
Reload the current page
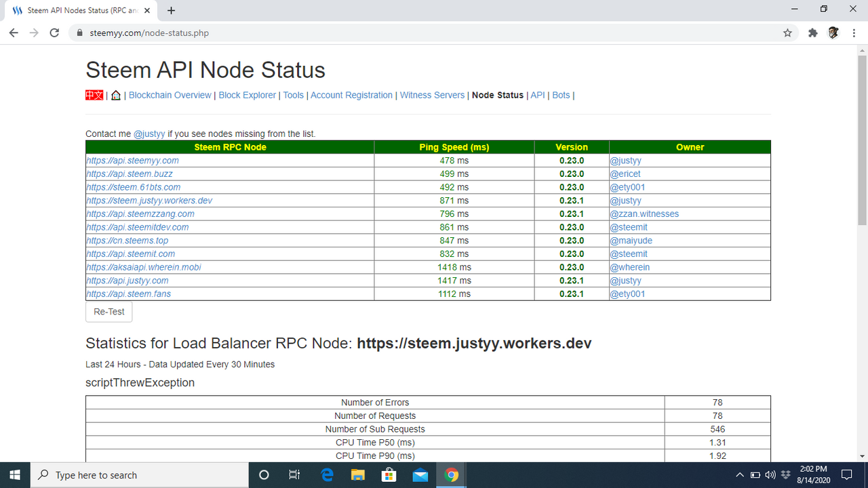point(55,33)
